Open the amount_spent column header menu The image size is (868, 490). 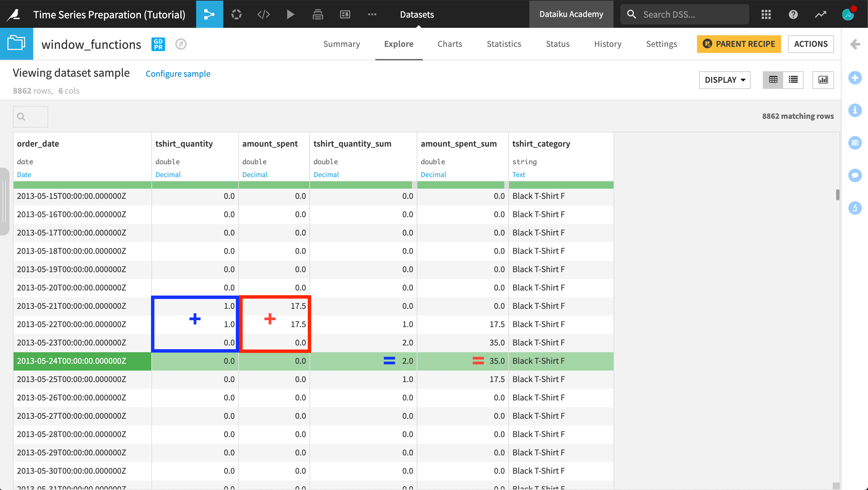pos(270,144)
